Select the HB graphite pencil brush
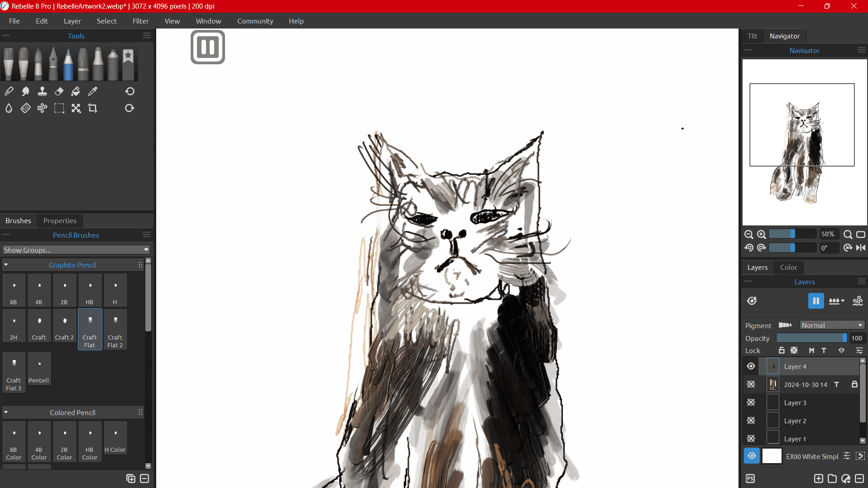Viewport: 868px width, 488px height. click(89, 290)
